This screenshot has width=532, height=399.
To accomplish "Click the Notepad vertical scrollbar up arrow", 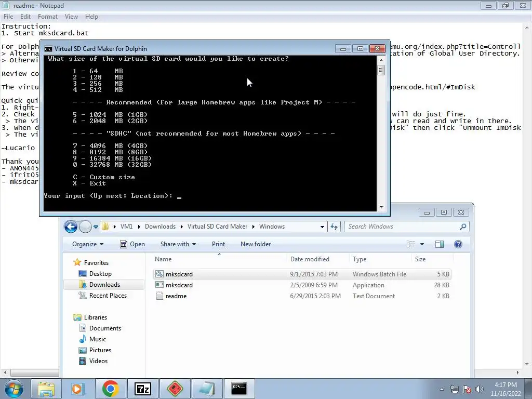I will [527, 27].
